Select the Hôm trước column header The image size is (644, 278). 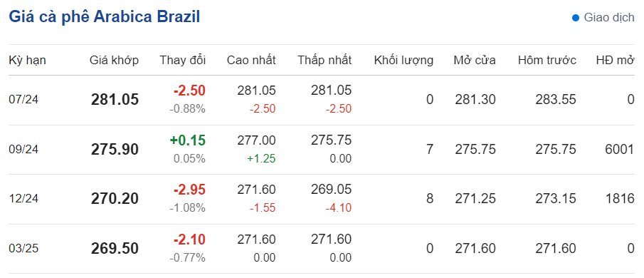pos(547,61)
